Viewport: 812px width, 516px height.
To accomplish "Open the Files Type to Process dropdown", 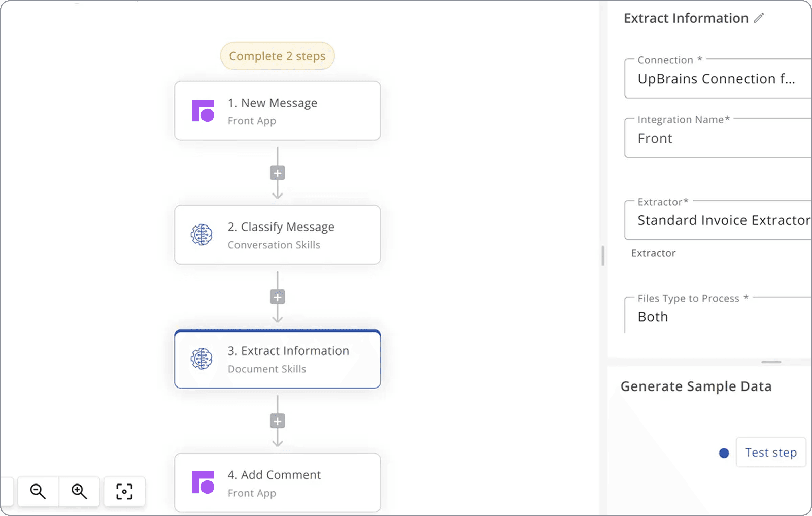I will pyautogui.click(x=718, y=315).
